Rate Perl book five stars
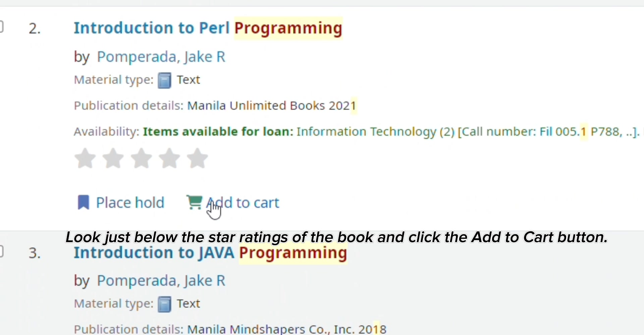The width and height of the screenshot is (644, 335). [x=198, y=158]
